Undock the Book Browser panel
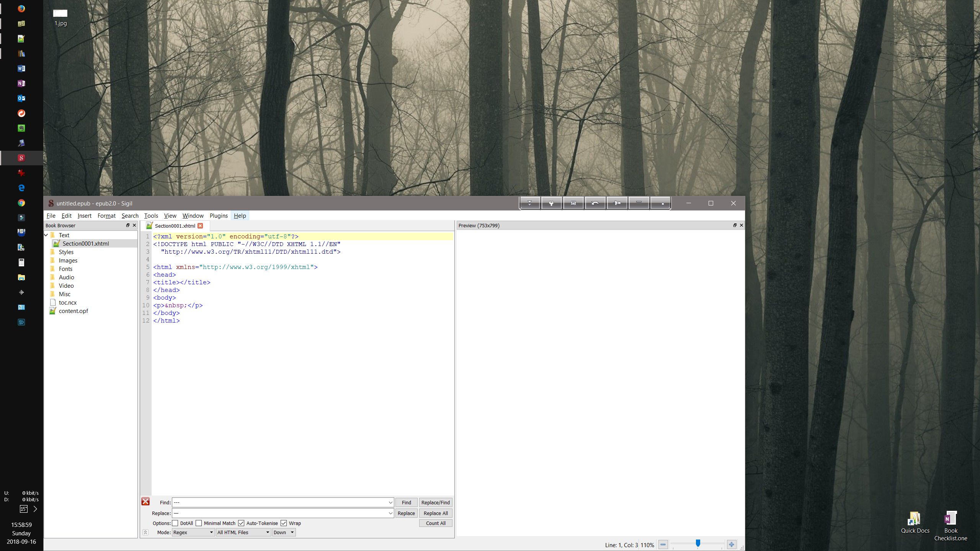Viewport: 980px width, 551px height. [128, 225]
